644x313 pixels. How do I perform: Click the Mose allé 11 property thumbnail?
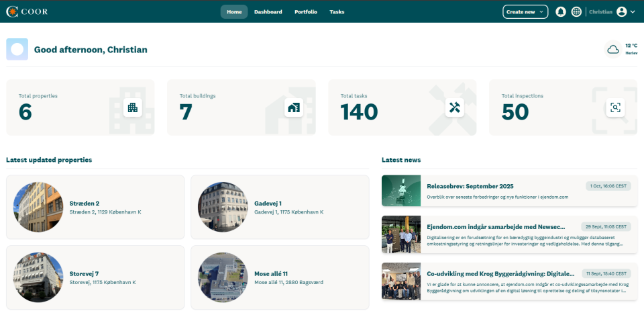coord(223,277)
